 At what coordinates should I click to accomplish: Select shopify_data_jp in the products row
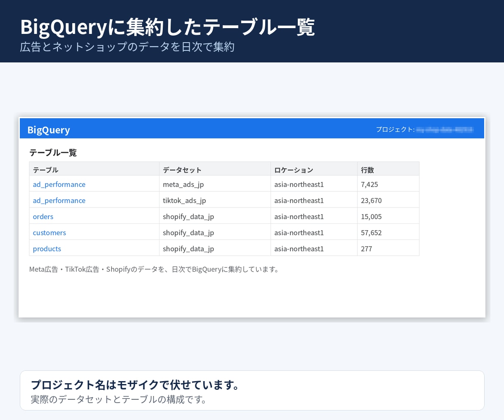coord(188,249)
